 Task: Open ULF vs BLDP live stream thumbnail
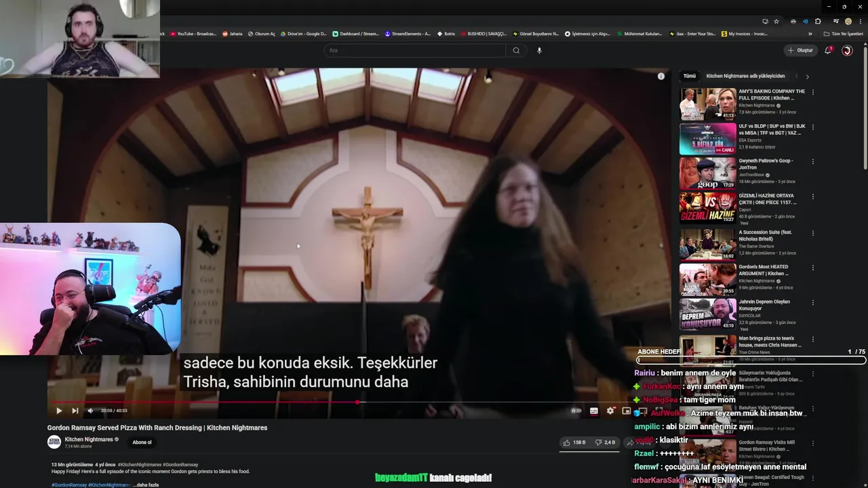point(708,139)
